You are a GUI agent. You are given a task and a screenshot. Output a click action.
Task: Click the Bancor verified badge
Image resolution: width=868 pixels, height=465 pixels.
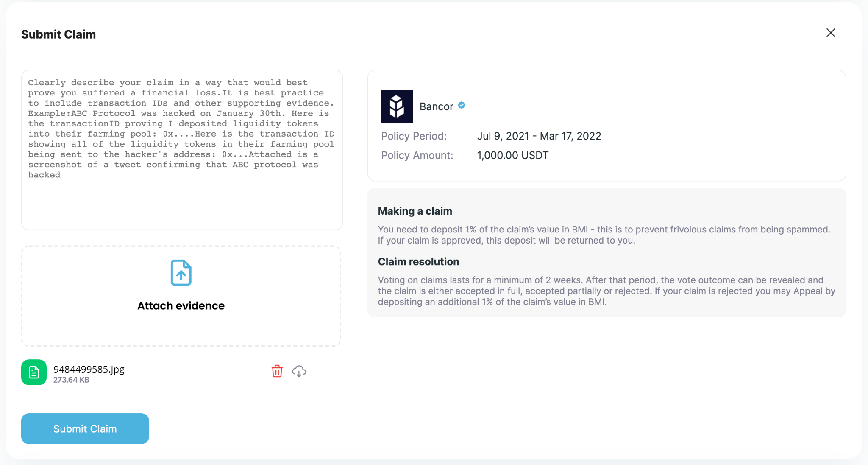click(462, 105)
